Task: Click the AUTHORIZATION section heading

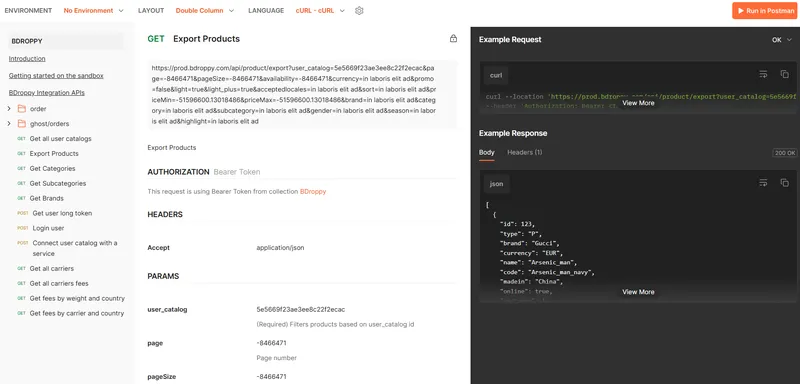Action: [179, 172]
